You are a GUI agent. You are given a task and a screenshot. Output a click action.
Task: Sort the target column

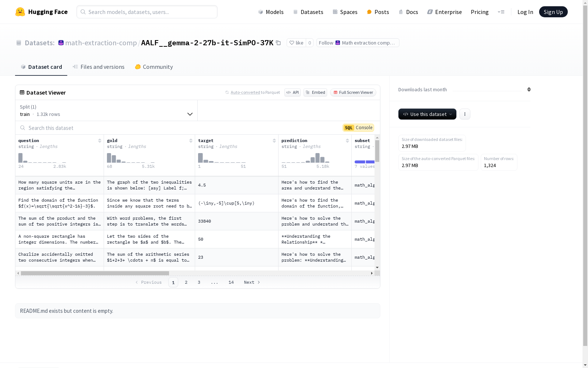point(274,141)
